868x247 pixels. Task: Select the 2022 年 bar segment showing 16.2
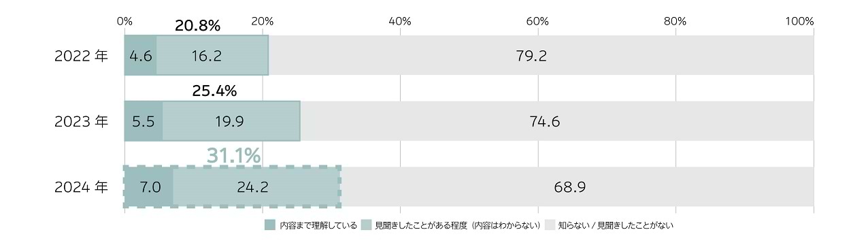click(x=212, y=55)
